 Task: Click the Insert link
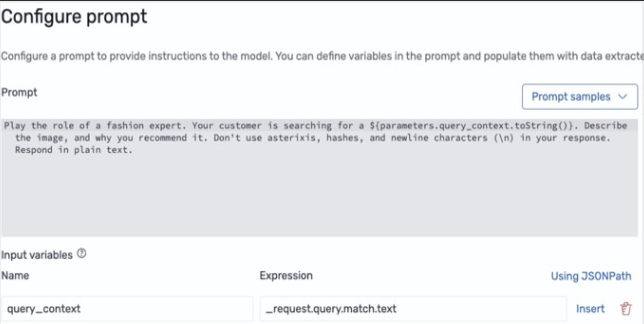590,309
